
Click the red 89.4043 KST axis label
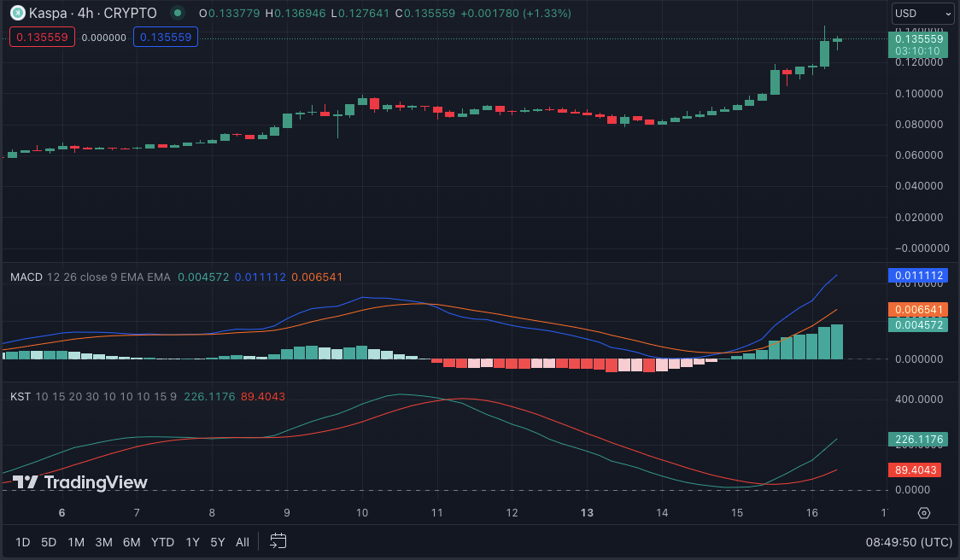tap(916, 470)
